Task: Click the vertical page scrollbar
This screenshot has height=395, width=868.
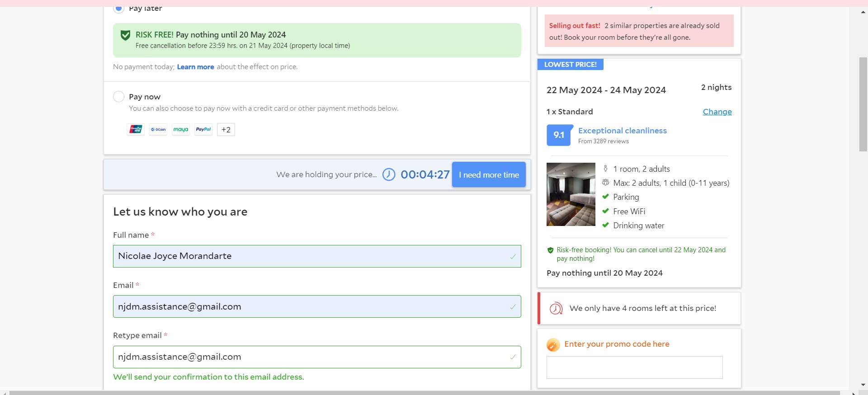Action: coord(863,104)
